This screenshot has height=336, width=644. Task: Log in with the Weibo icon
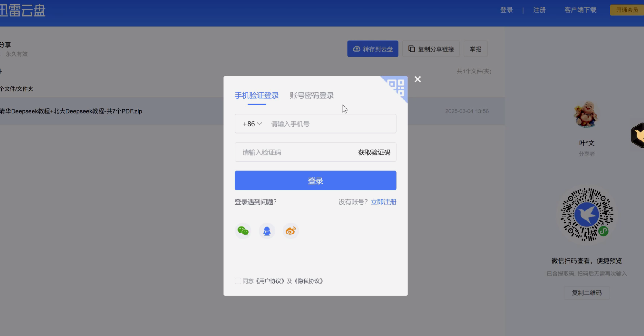291,231
